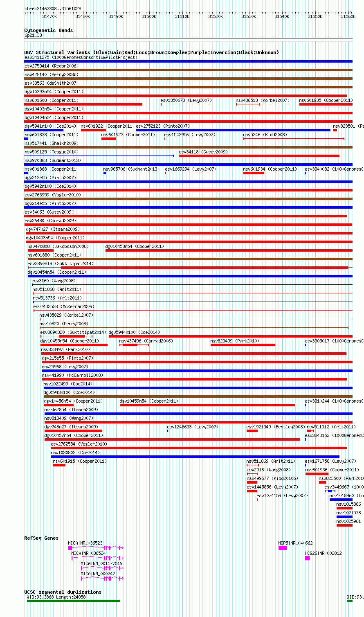Open the dgv10453n54 (Cooper2011) label
Screen dimensions: 364x617
click(x=55, y=238)
